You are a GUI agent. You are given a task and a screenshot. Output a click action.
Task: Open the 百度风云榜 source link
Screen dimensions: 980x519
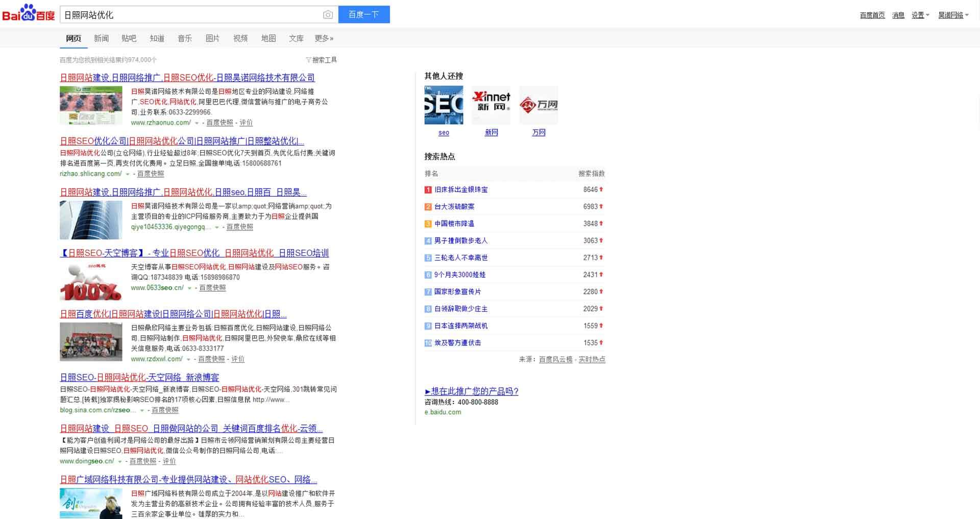point(555,359)
